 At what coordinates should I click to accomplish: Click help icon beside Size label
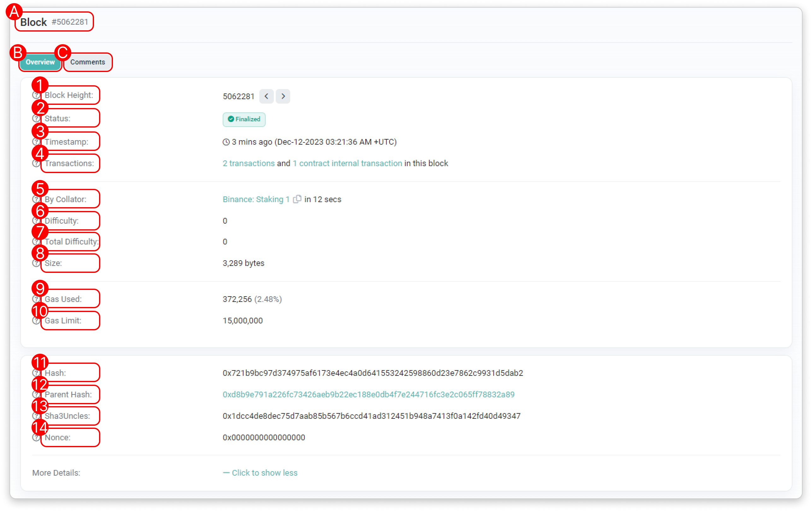coord(36,263)
